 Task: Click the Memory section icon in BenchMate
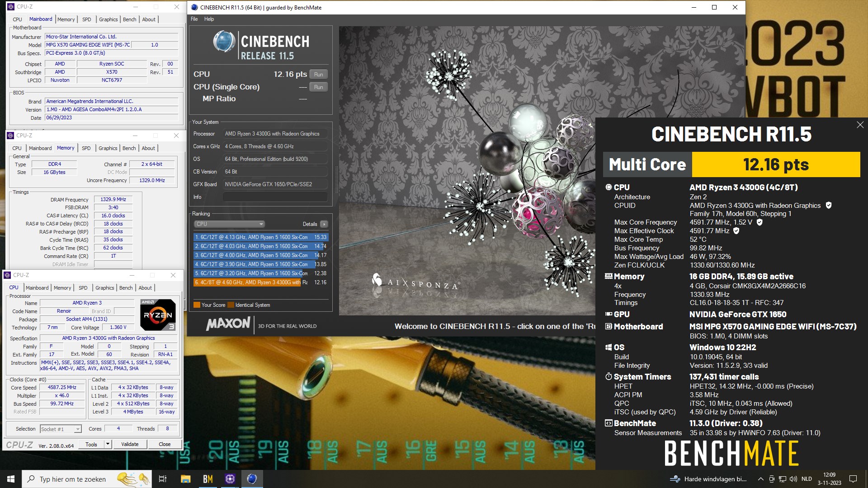(609, 276)
